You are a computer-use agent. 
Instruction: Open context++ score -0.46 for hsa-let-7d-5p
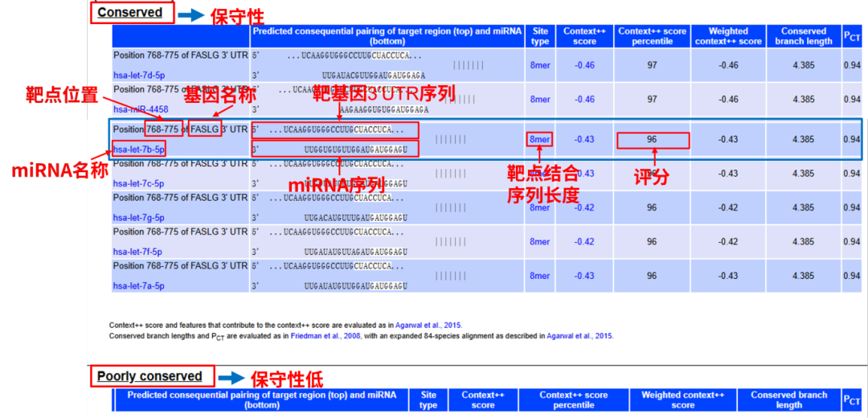click(x=584, y=65)
